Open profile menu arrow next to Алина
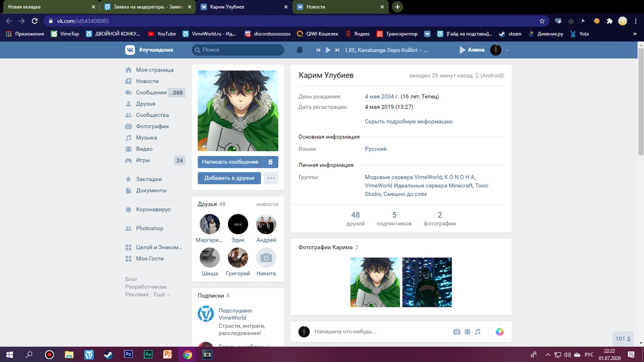 [x=507, y=50]
